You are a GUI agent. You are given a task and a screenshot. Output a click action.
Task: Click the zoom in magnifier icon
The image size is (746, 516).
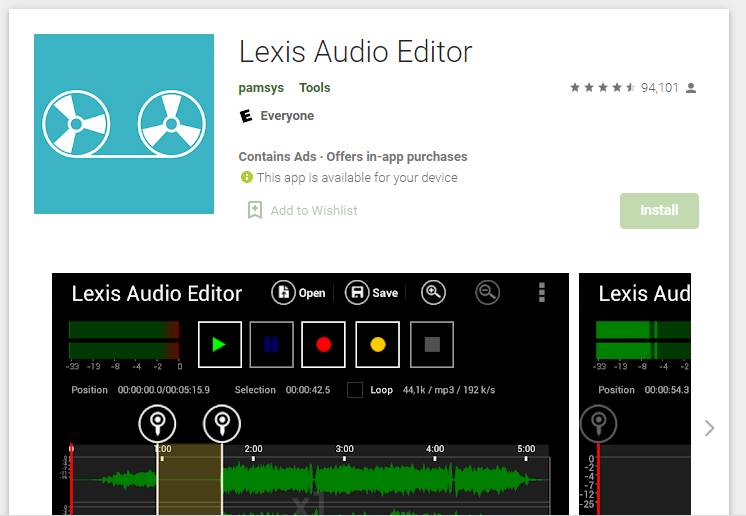point(433,292)
